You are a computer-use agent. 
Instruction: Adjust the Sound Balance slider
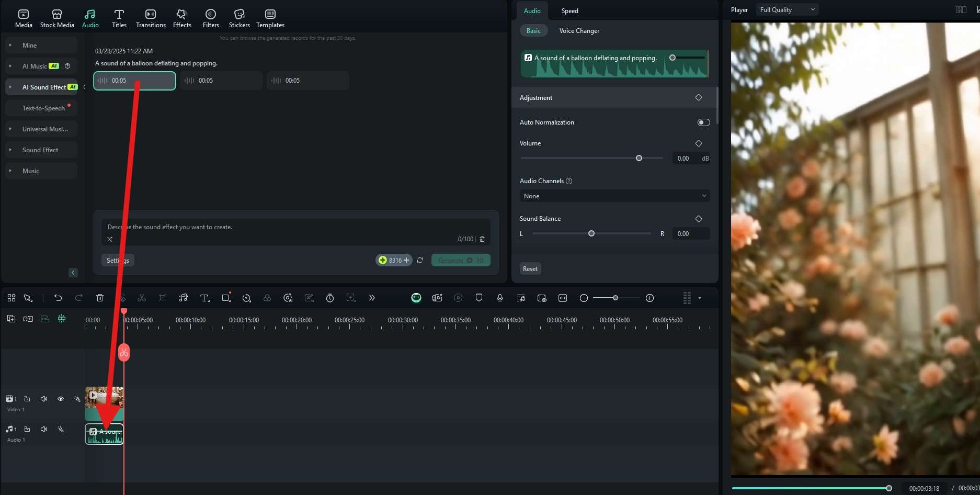[591, 233]
